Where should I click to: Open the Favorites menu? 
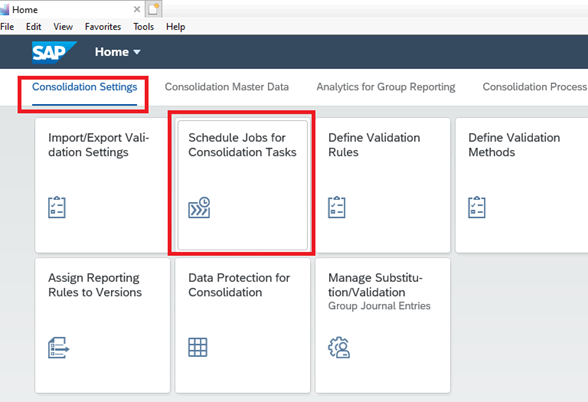pyautogui.click(x=103, y=27)
